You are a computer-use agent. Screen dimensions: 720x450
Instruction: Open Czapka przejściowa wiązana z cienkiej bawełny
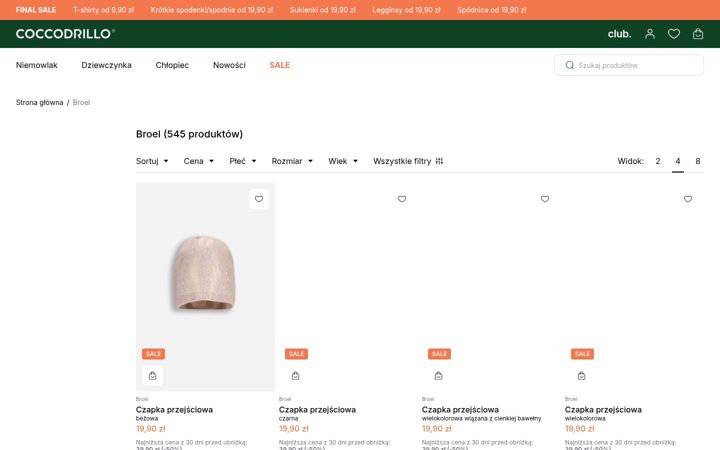(x=460, y=410)
